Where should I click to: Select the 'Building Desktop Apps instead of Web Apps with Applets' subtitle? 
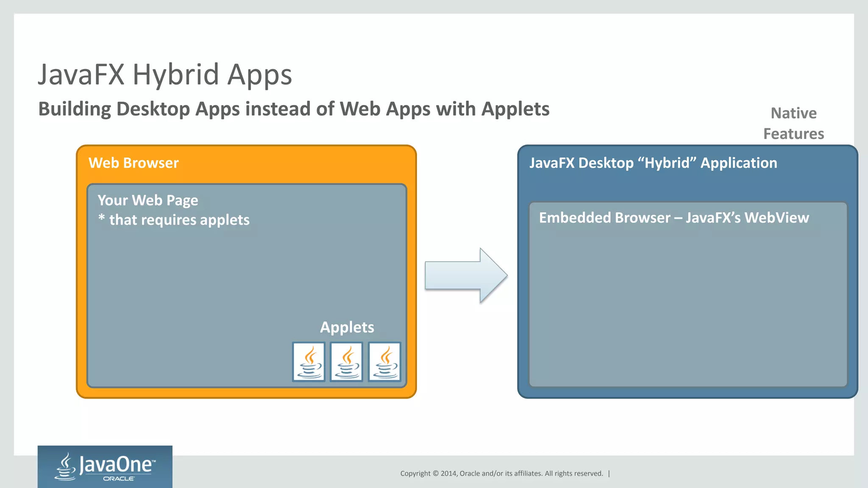tap(294, 109)
